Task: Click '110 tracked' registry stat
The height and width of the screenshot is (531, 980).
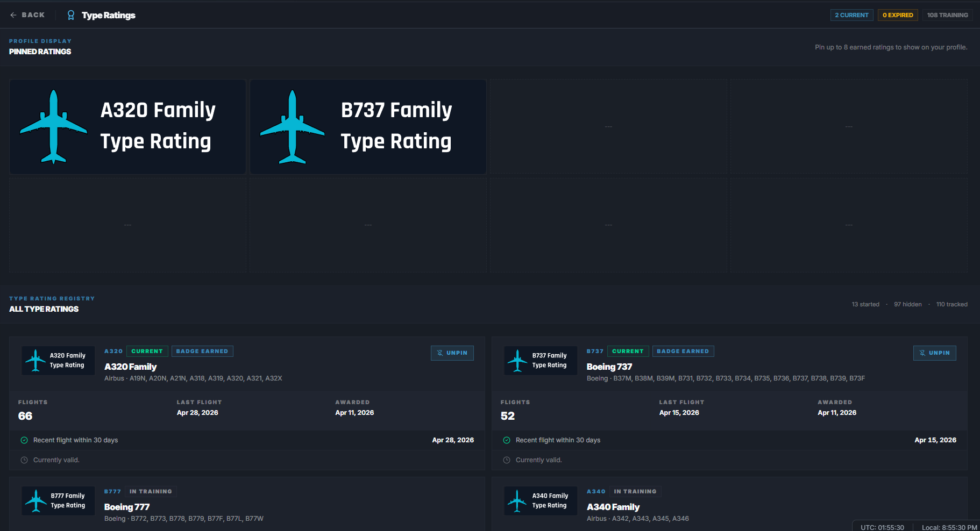Action: click(952, 304)
